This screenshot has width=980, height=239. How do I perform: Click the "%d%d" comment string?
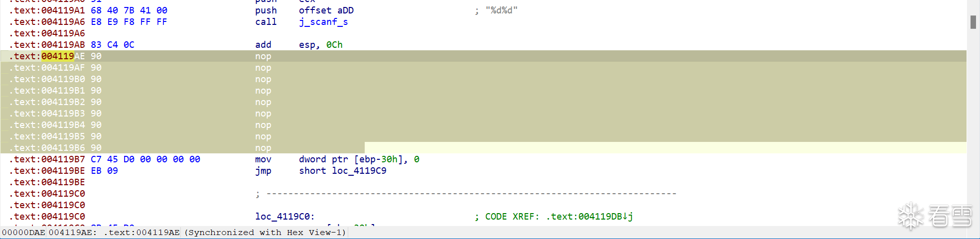click(x=502, y=10)
